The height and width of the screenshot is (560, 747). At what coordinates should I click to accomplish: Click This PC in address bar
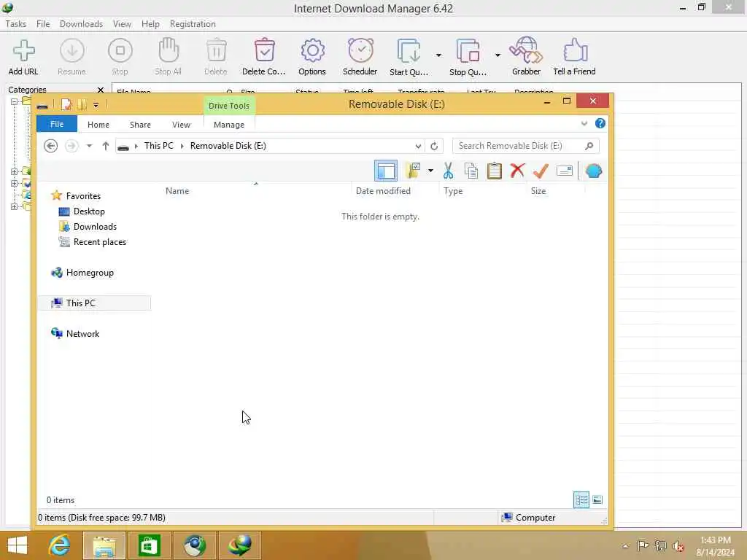click(159, 146)
